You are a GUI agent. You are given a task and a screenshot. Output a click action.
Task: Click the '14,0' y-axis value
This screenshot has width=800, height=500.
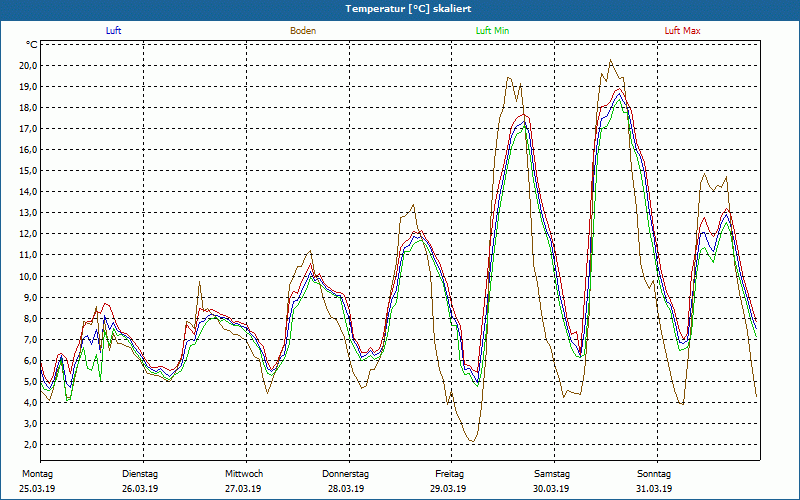point(28,192)
